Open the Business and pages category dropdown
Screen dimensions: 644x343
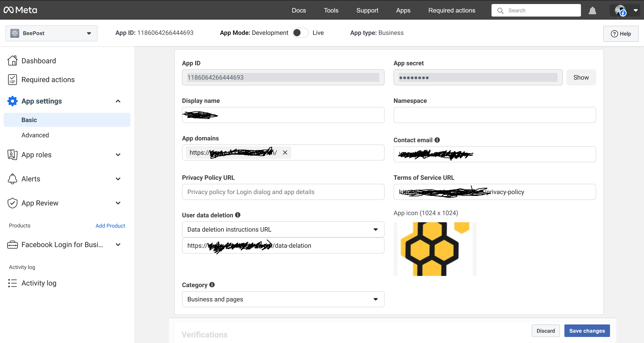(x=283, y=299)
